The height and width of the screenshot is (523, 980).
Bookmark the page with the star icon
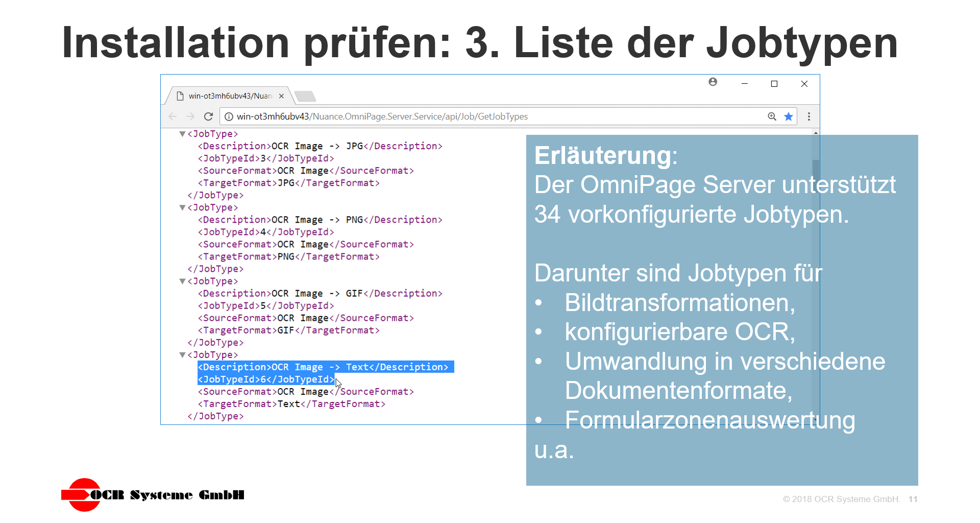[788, 116]
